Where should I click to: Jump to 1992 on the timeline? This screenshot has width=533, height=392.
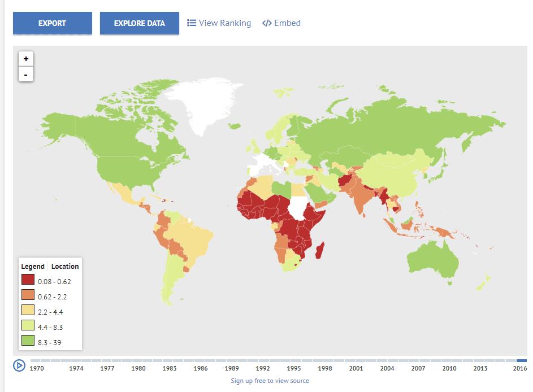click(263, 368)
